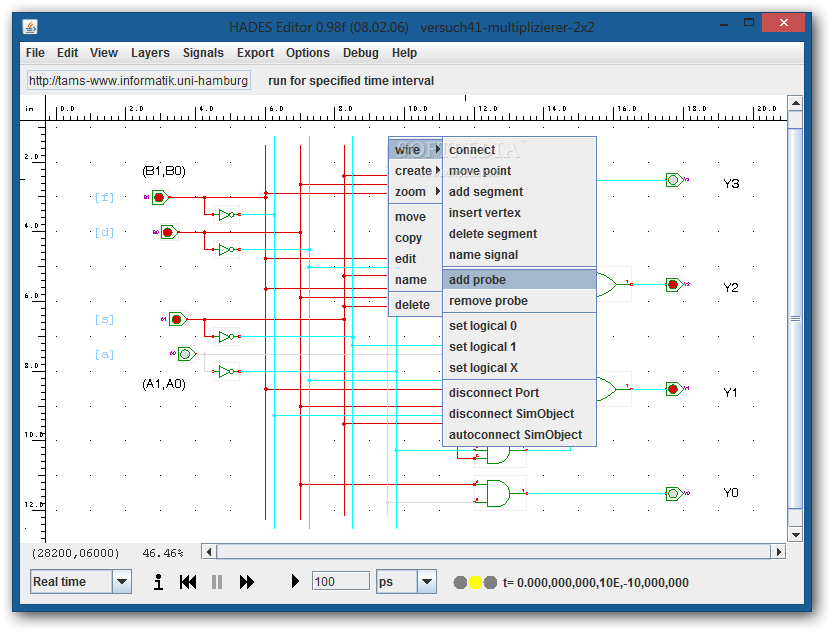Choose autoconnect SimObject
This screenshot has width=832, height=632.
pos(519,435)
